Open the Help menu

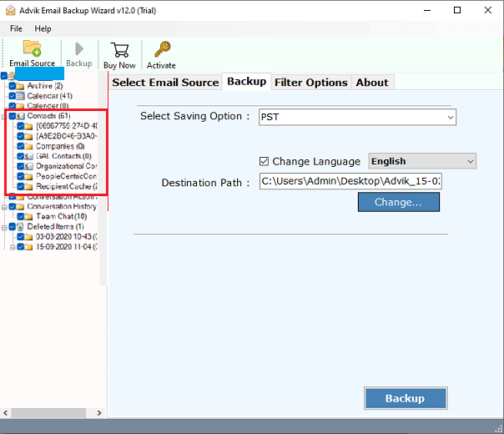point(43,28)
